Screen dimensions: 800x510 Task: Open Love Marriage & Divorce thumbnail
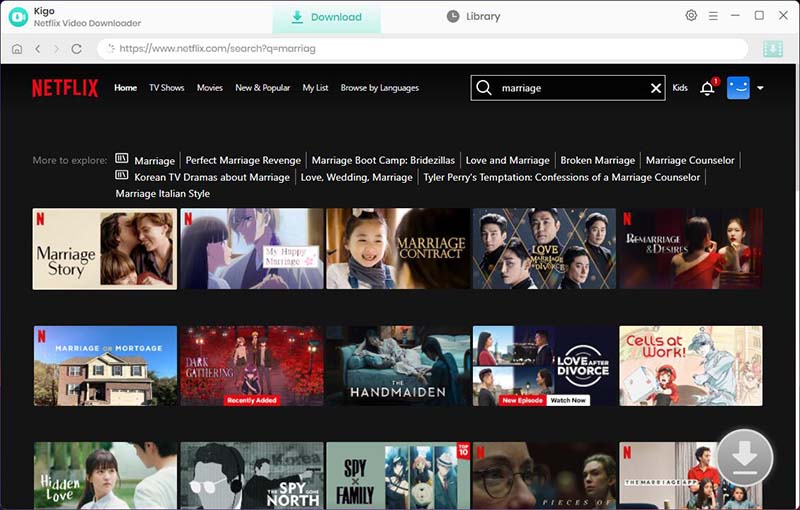[x=544, y=249]
